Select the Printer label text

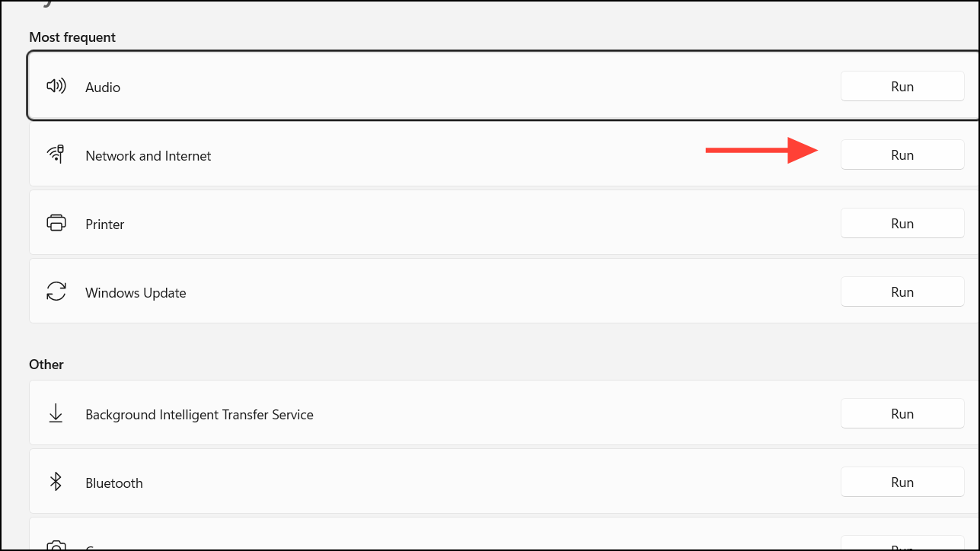point(105,225)
